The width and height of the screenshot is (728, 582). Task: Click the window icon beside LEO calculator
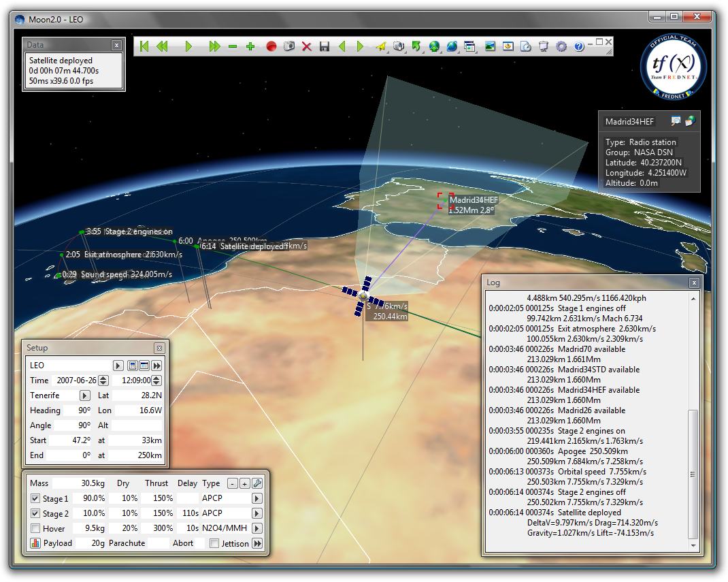tap(144, 366)
